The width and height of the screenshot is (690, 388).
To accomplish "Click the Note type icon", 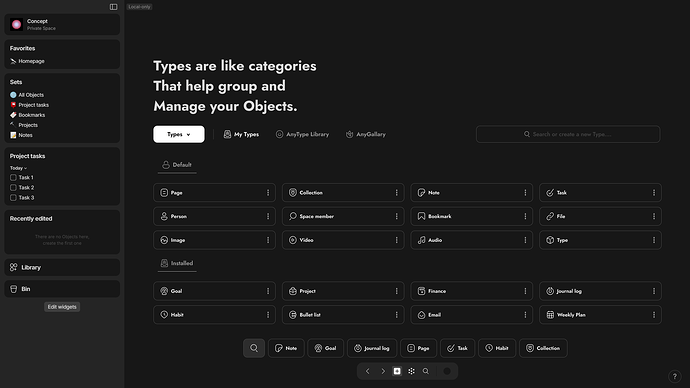I will pos(422,193).
